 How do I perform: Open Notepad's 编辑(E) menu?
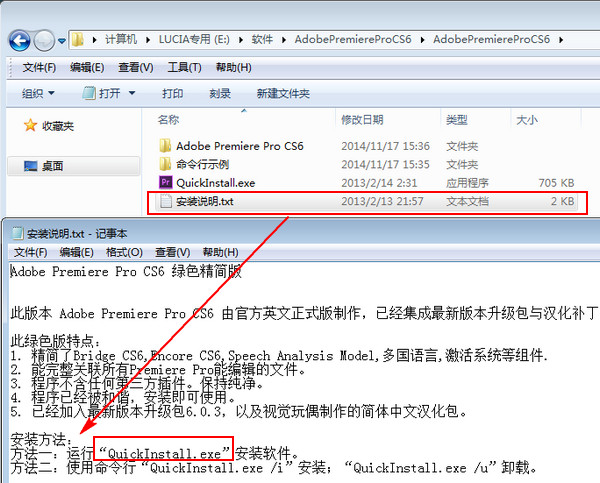(x=77, y=252)
